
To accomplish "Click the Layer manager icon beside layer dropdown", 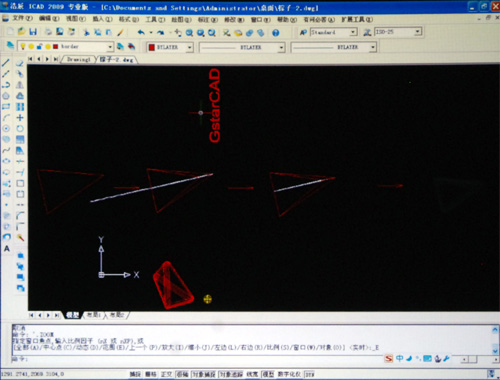I will [10, 46].
